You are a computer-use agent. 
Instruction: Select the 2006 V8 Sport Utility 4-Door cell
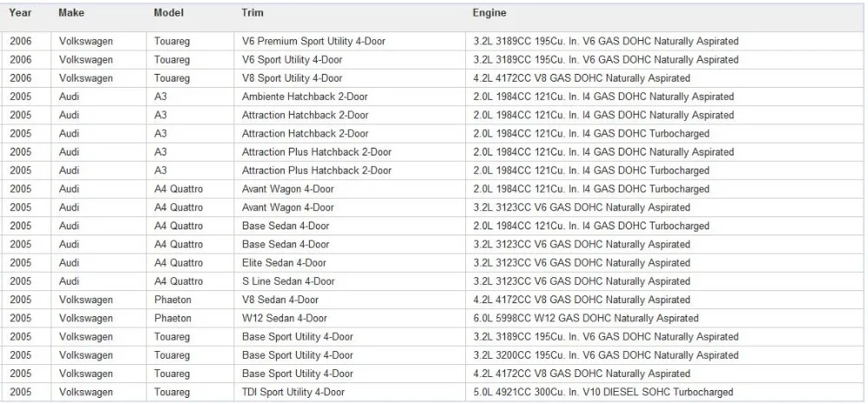pyautogui.click(x=350, y=78)
